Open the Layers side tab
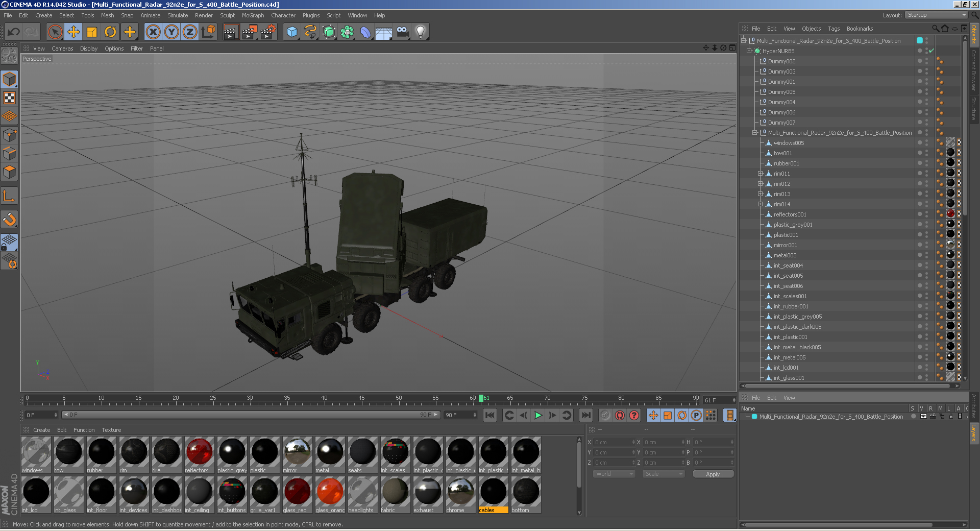This screenshot has height=531, width=980. click(x=974, y=433)
